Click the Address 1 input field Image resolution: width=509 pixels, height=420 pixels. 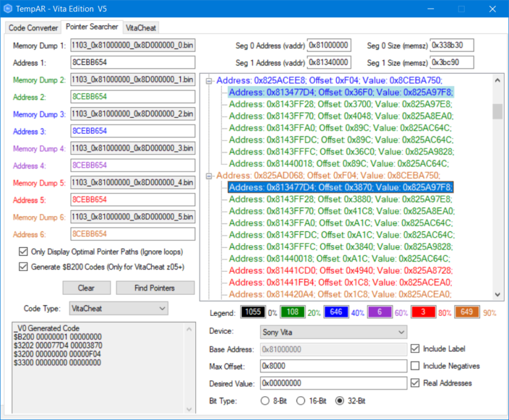[133, 62]
